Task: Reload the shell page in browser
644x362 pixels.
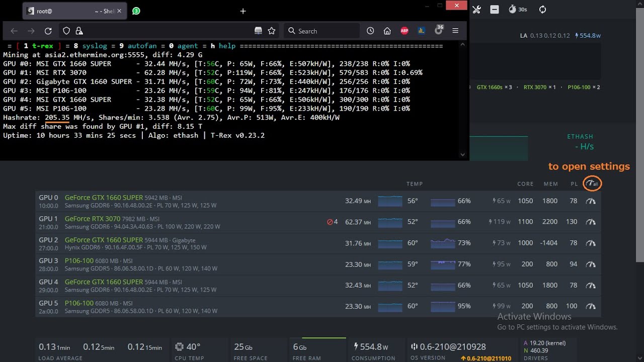Action: click(x=48, y=31)
